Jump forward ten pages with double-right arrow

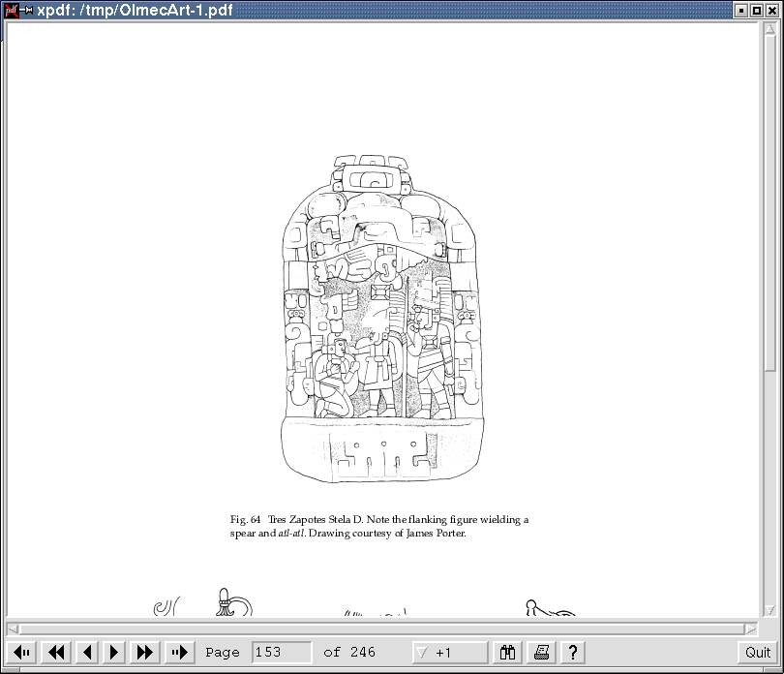pos(145,652)
